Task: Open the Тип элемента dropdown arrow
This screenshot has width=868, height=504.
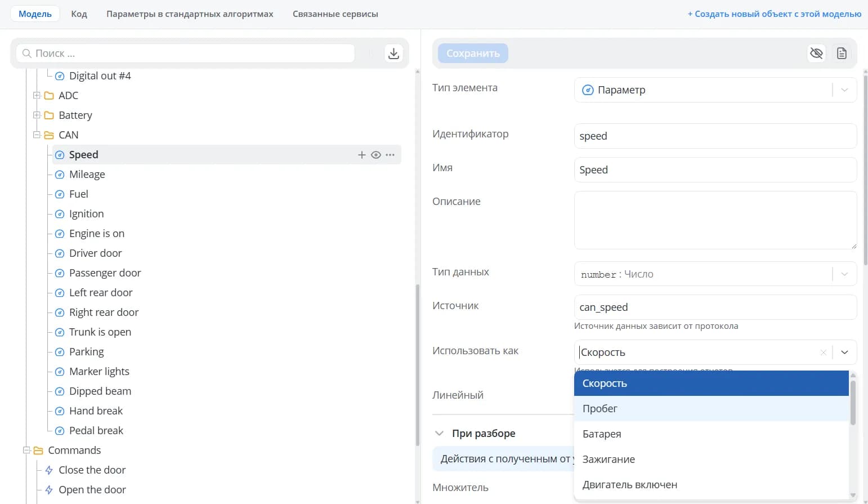Action: [x=844, y=90]
